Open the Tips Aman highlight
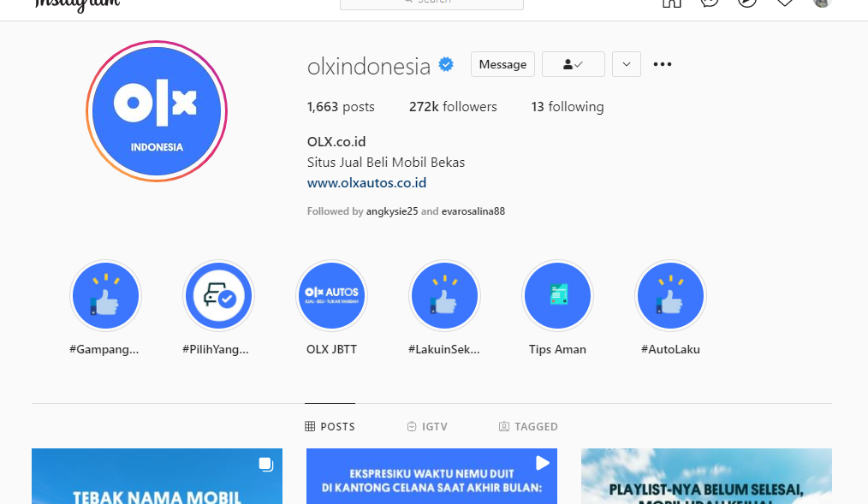The image size is (868, 504). 557,296
